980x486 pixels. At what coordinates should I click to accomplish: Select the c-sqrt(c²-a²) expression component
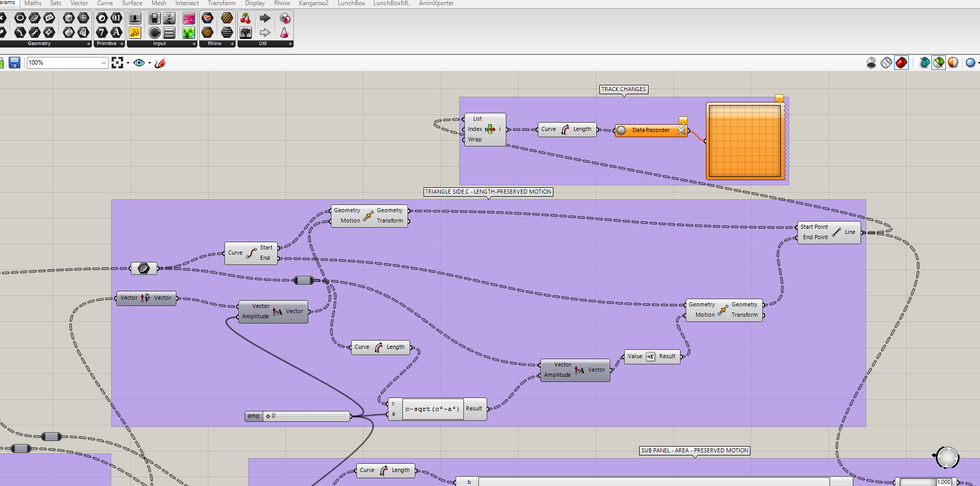click(438, 409)
